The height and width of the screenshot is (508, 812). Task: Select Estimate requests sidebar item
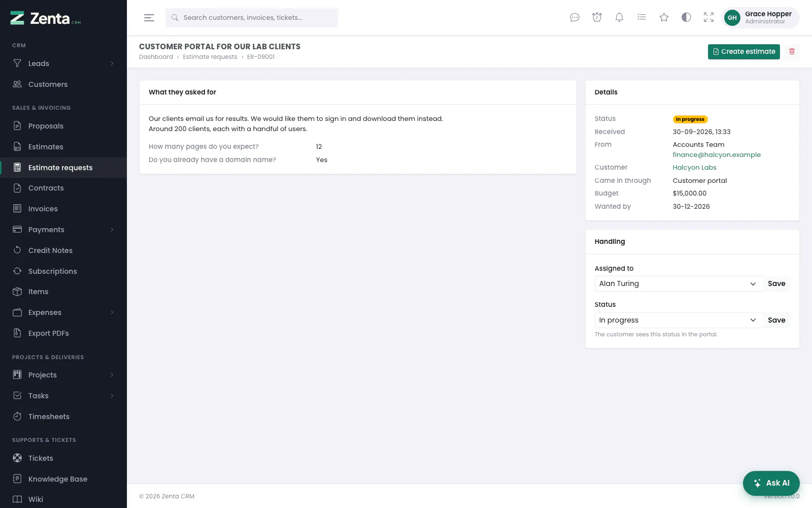pos(63,168)
